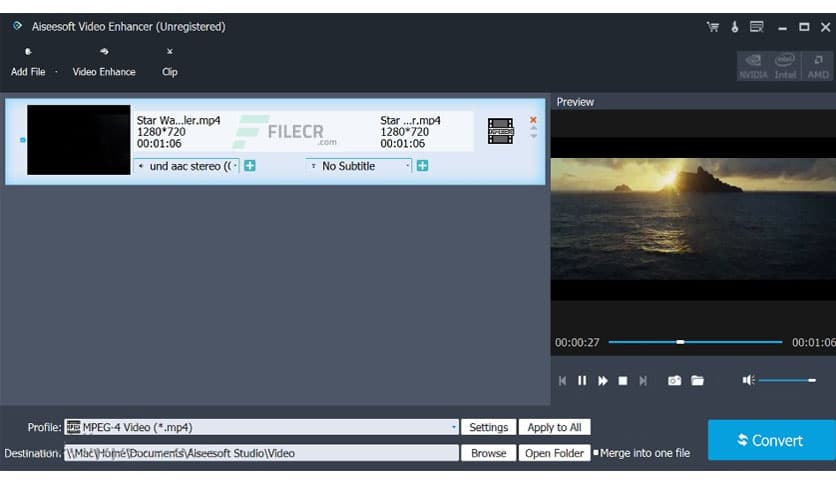Click the Destination path field
This screenshot has height=484, width=836.
261,453
